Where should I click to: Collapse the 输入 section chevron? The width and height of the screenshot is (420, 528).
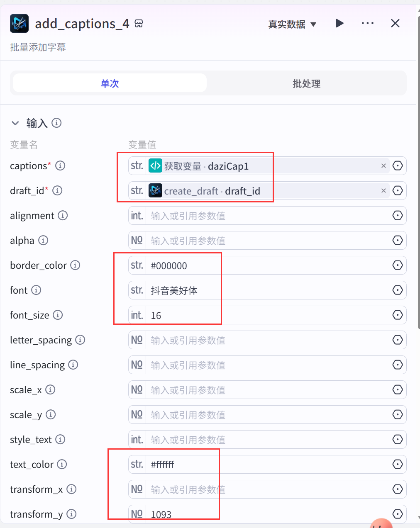tap(15, 123)
